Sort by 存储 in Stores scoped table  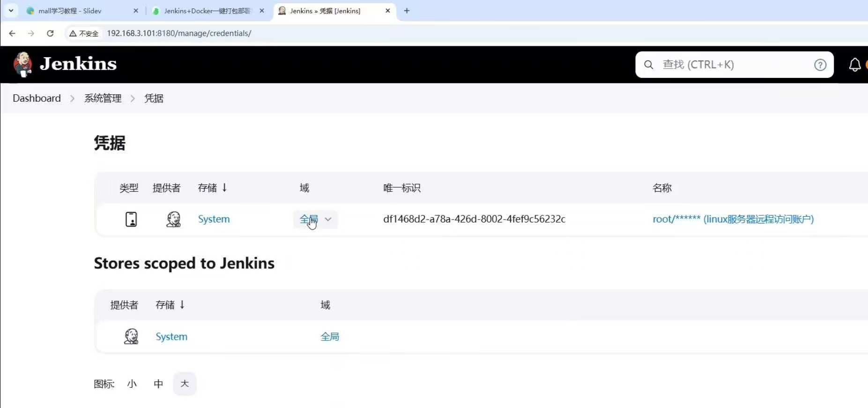[170, 305]
